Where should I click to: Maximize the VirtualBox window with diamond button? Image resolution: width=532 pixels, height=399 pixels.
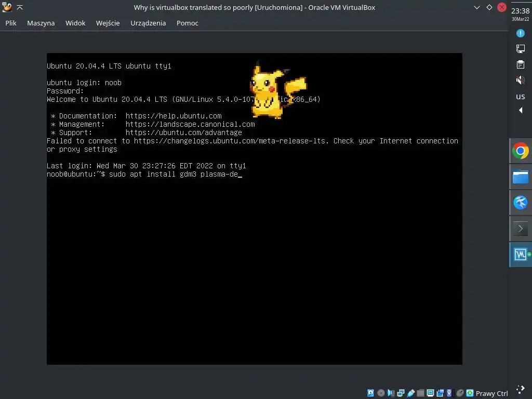(x=489, y=7)
